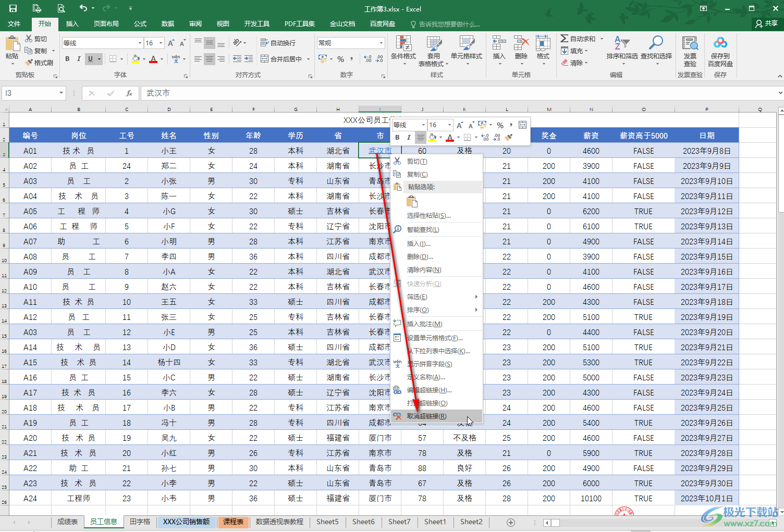This screenshot has height=532, width=784.
Task: Click the Sort and Filter (排序和筛选) icon
Action: coord(622,43)
